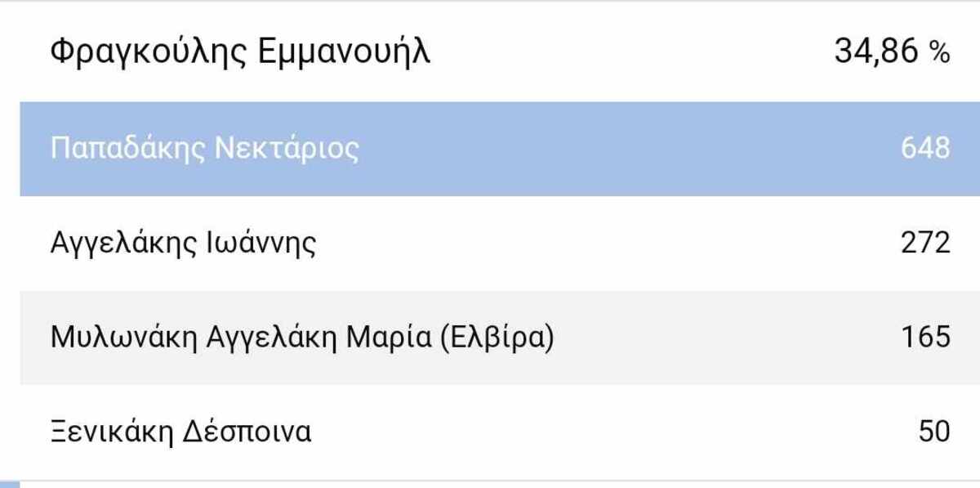Click the surname Φραγκούλης in the header row
Viewport: 980px width, 488px height.
[x=148, y=53]
